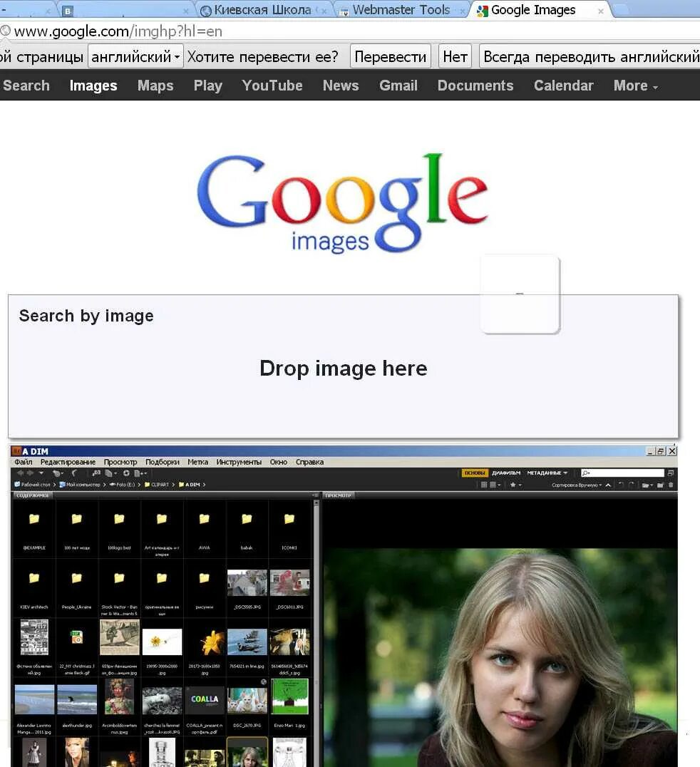Select the COALLA presentation thumbnail
This screenshot has height=767, width=700.
(x=205, y=701)
